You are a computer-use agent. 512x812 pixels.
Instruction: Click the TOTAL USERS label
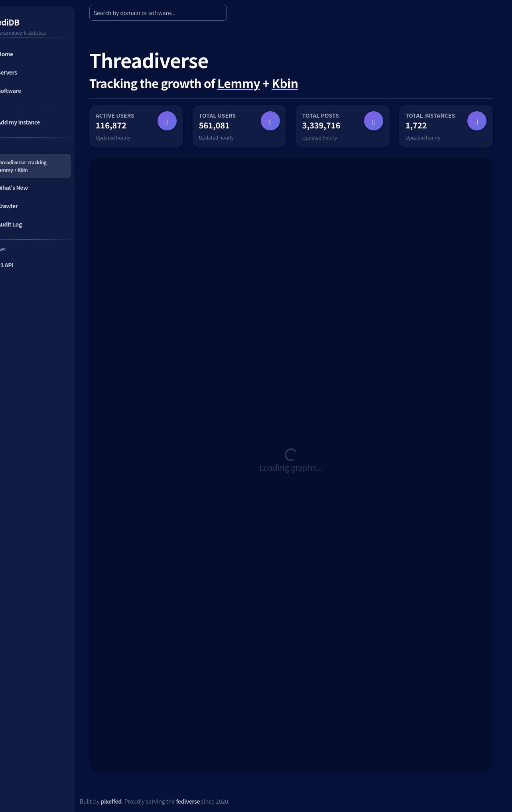pos(217,116)
